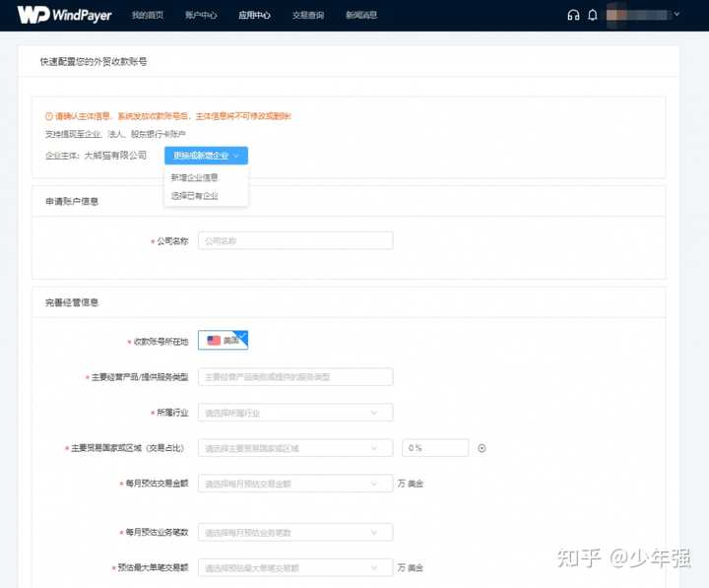Click the 公司名称 input field

(295, 240)
